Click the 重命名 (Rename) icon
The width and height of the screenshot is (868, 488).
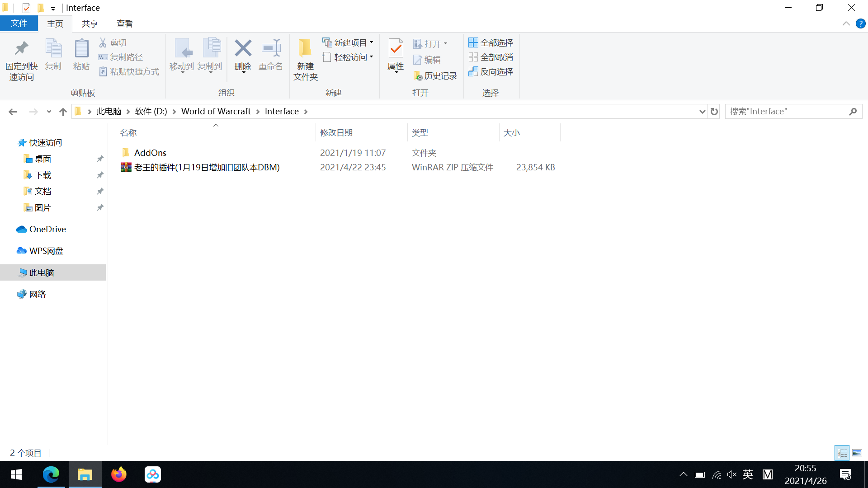click(x=270, y=56)
